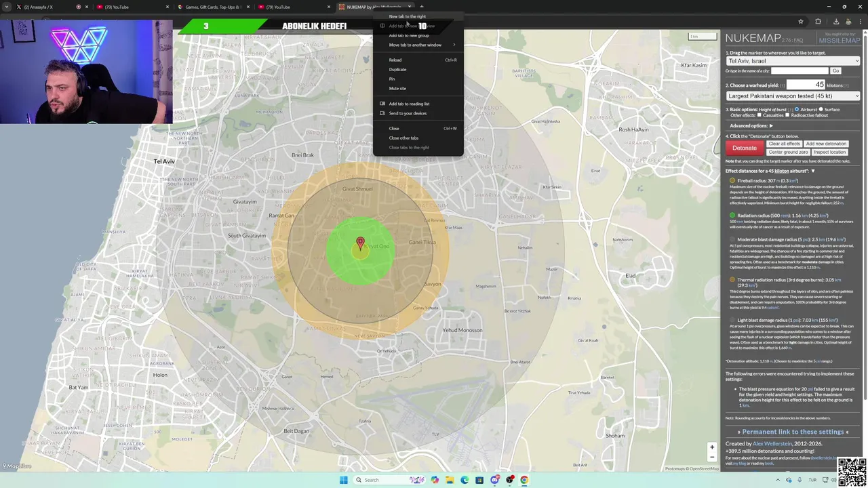Click Center ground zero button
Image resolution: width=868 pixels, height=488 pixels.
point(788,152)
